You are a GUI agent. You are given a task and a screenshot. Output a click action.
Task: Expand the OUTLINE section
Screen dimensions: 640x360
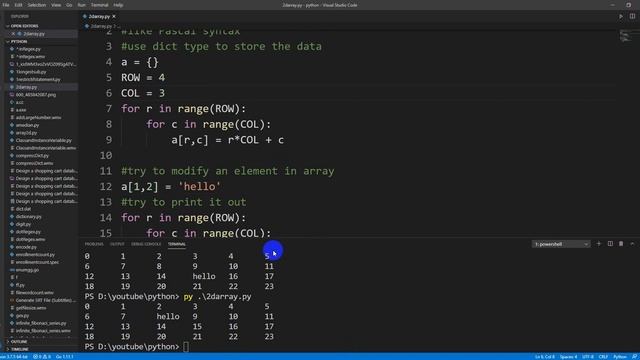[19, 342]
